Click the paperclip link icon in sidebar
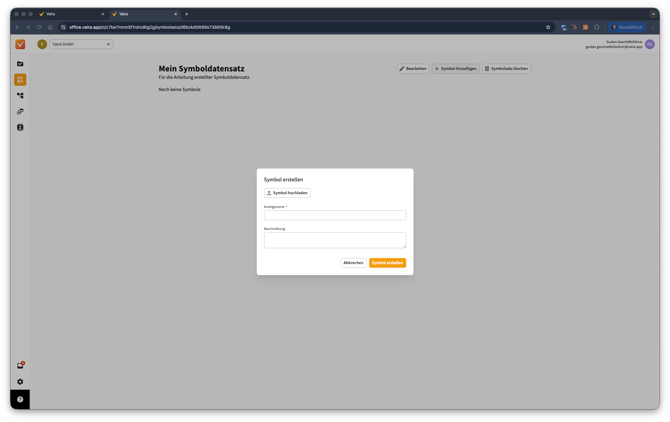The image size is (670, 422). (x=20, y=112)
